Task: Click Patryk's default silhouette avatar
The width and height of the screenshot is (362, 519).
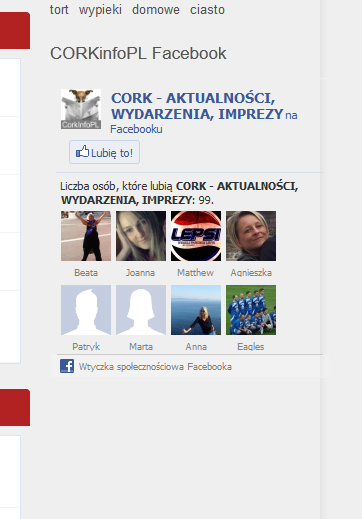Action: pyautogui.click(x=86, y=310)
